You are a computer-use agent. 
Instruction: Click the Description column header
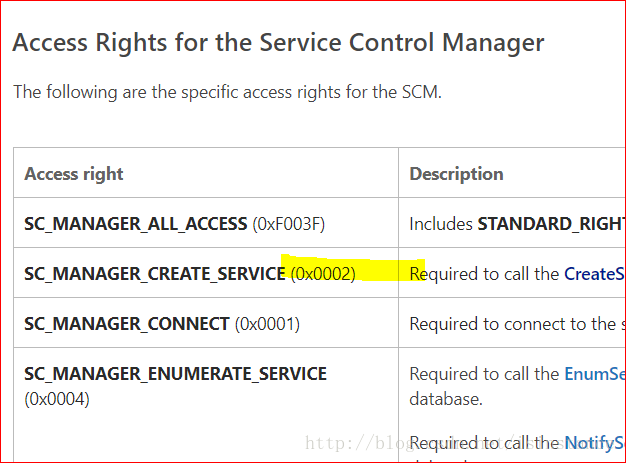click(456, 174)
